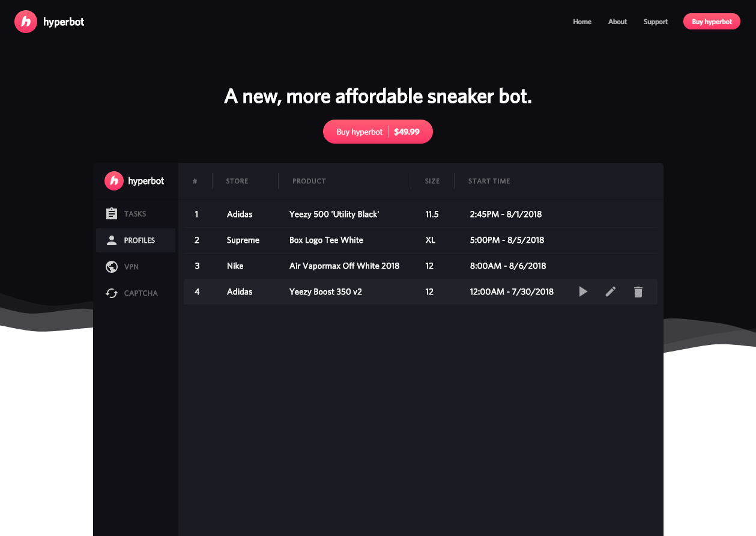Click the hyperbot wordmark in the header
Image resolution: width=756 pixels, height=536 pixels.
(64, 22)
